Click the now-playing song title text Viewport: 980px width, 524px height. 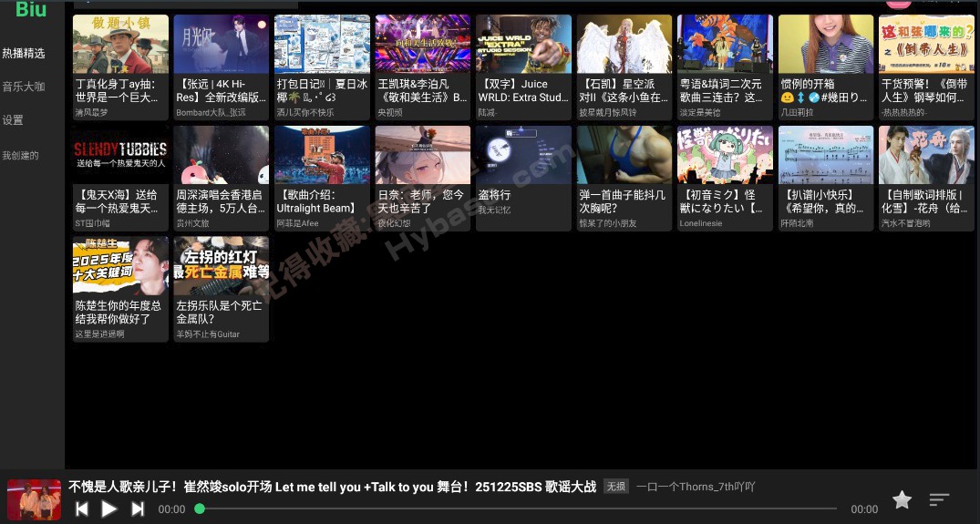(332, 487)
